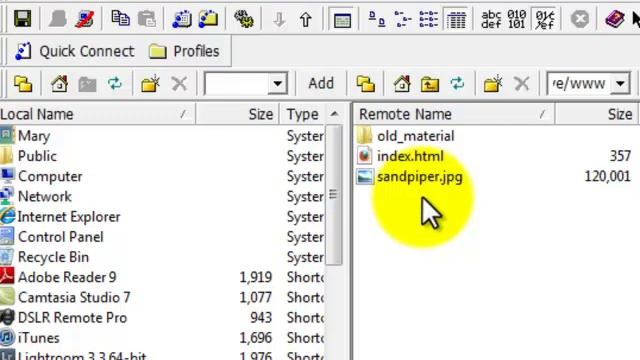Click the remote pane delete X icon
This screenshot has width=640, height=360.
522,84
